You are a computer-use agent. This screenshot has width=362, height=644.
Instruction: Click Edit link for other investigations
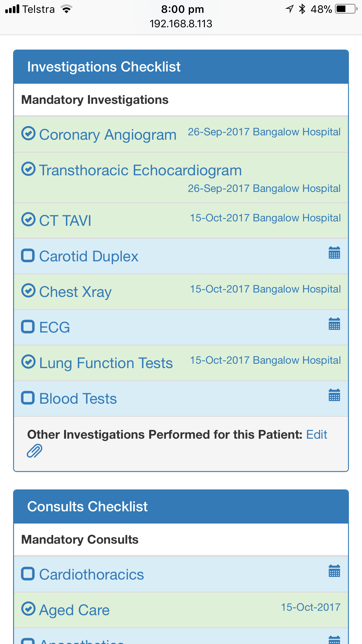(x=317, y=435)
